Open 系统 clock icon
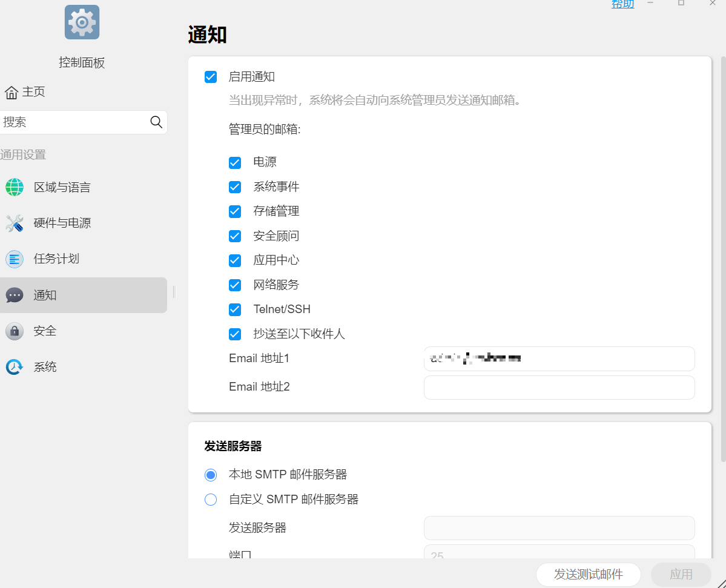 click(x=15, y=367)
